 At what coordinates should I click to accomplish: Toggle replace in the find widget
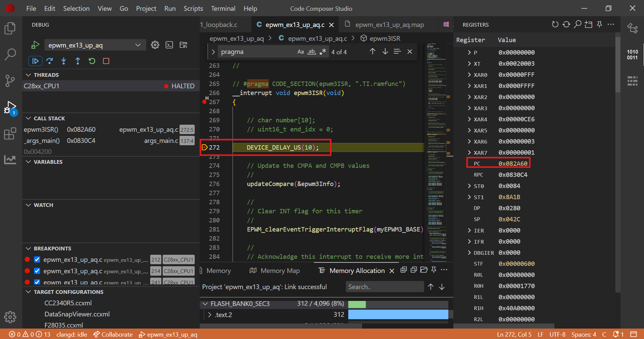click(213, 52)
